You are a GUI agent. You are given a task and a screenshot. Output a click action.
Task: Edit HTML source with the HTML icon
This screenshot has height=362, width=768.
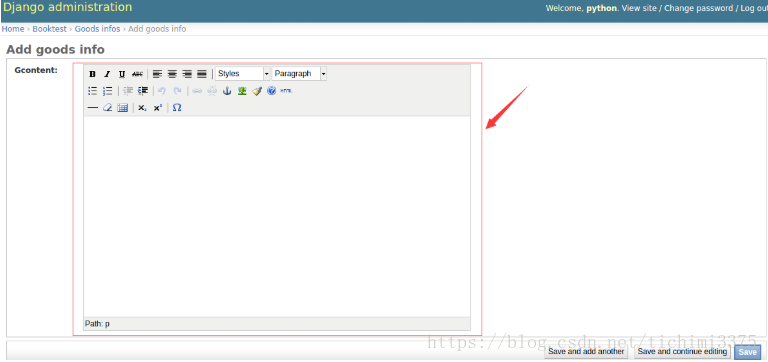286,91
